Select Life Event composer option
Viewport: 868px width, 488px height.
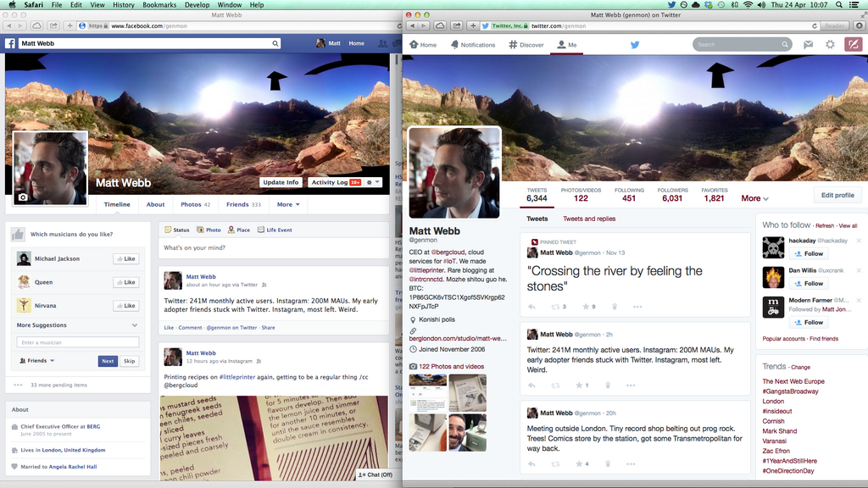275,230
